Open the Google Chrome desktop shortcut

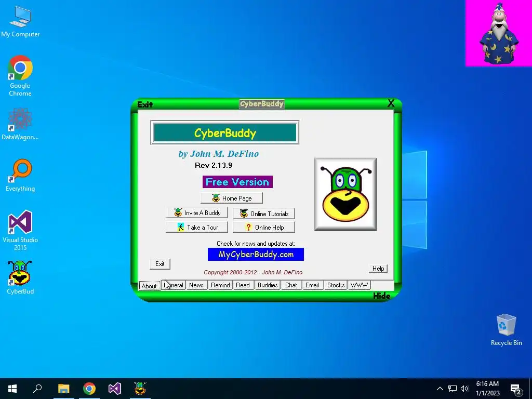pyautogui.click(x=20, y=76)
